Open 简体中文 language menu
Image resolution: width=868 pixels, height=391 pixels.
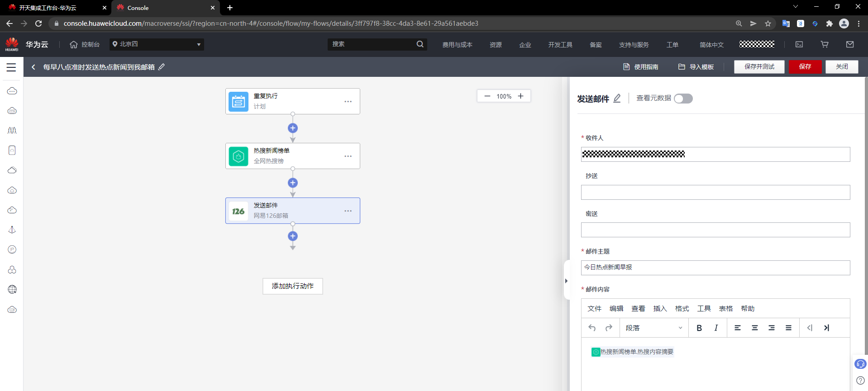(x=711, y=45)
